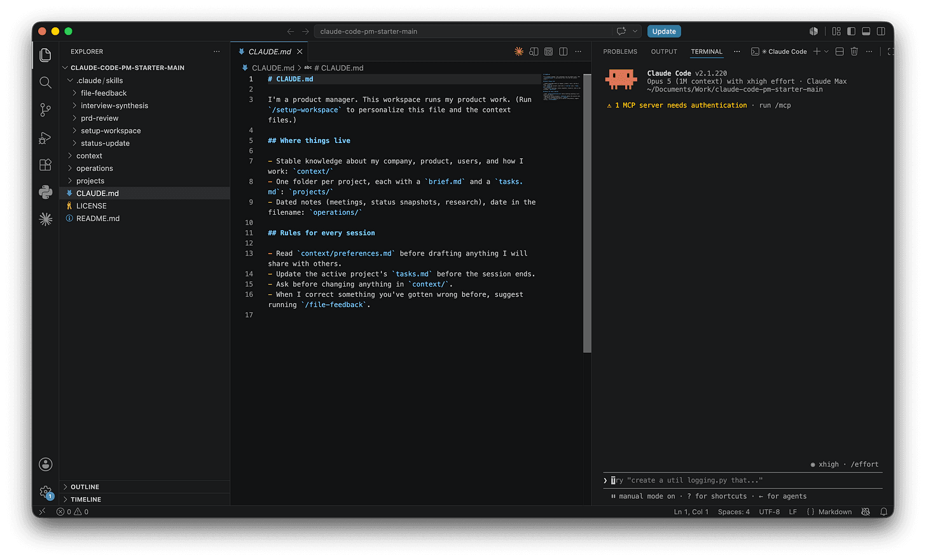Open Markdown preview to the side
The width and height of the screenshot is (926, 560).
pyautogui.click(x=534, y=51)
